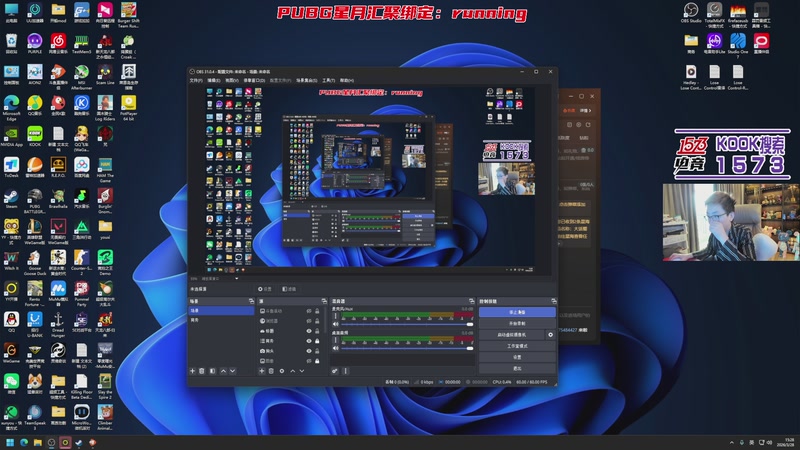Screen dimensions: 800x450
Task: Open TeamSpeak 3 desktop shortcut
Action: pos(35,416)
